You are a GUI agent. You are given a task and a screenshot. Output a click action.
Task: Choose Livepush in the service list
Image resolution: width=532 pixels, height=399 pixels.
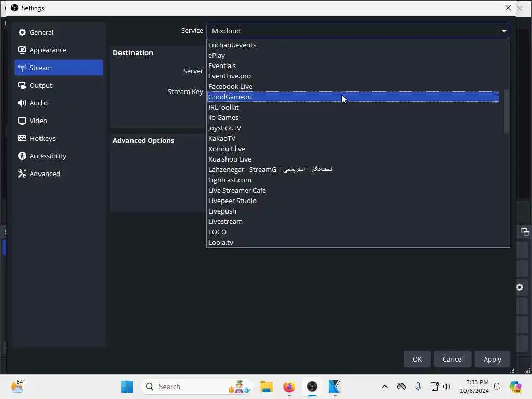pyautogui.click(x=353, y=211)
